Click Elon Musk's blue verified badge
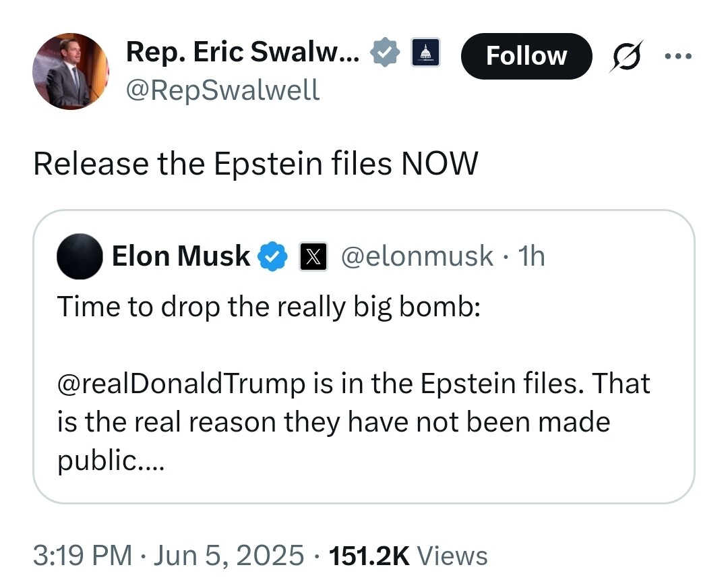This screenshot has height=586, width=728. 274,256
